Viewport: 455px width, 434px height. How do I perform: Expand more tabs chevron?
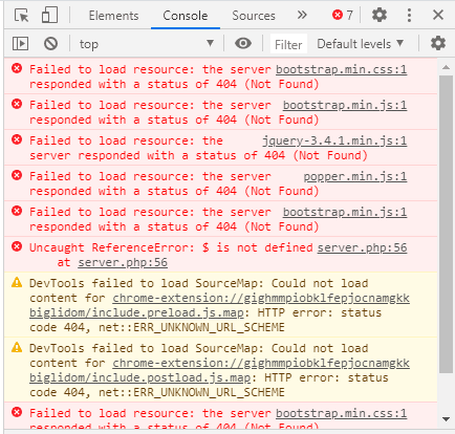(x=302, y=15)
